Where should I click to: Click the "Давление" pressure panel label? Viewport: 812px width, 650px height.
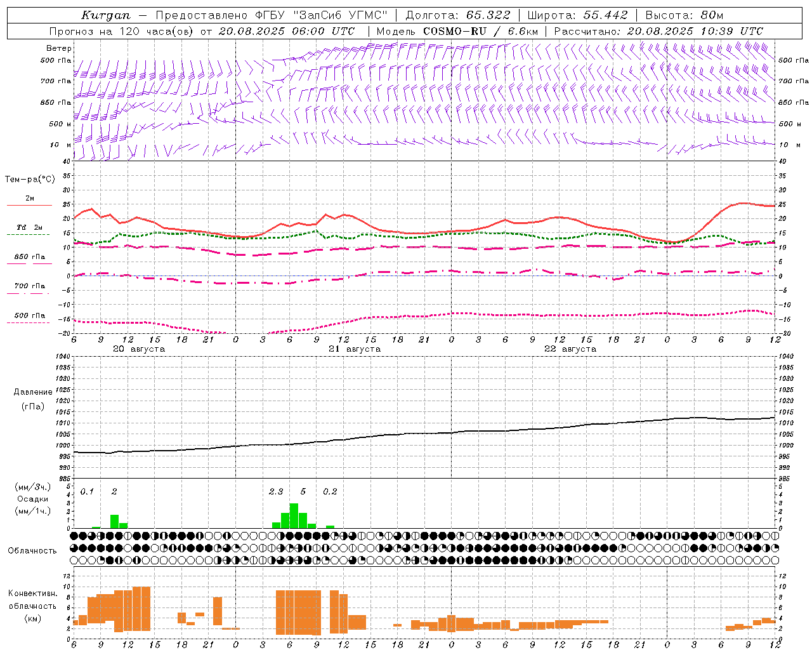pyautogui.click(x=32, y=392)
